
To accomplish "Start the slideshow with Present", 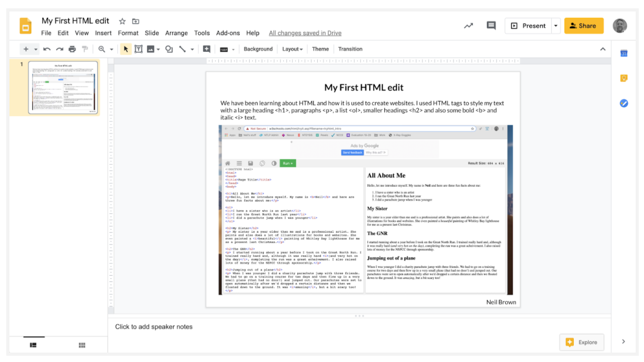I will click(x=528, y=26).
